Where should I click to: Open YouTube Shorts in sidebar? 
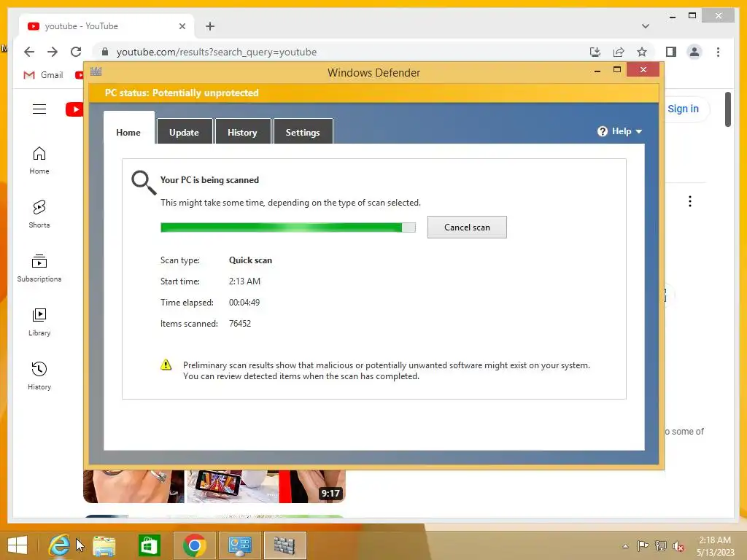pos(39,214)
